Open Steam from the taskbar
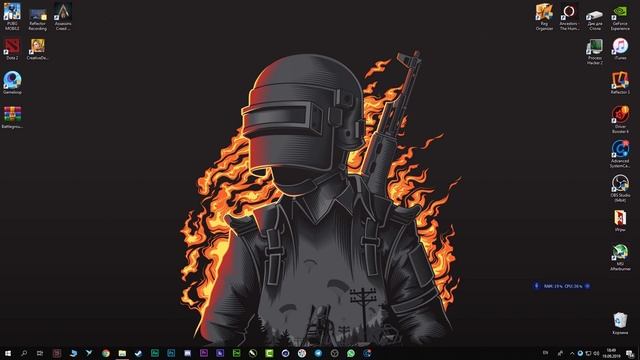640x360 pixels. tap(138, 353)
